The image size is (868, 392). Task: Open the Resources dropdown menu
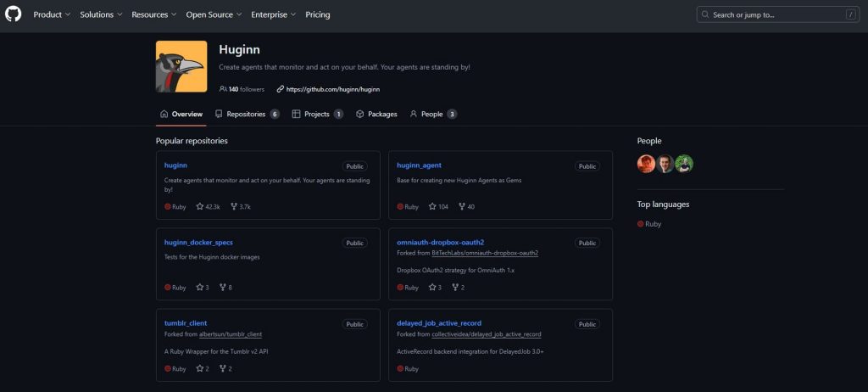(x=154, y=14)
